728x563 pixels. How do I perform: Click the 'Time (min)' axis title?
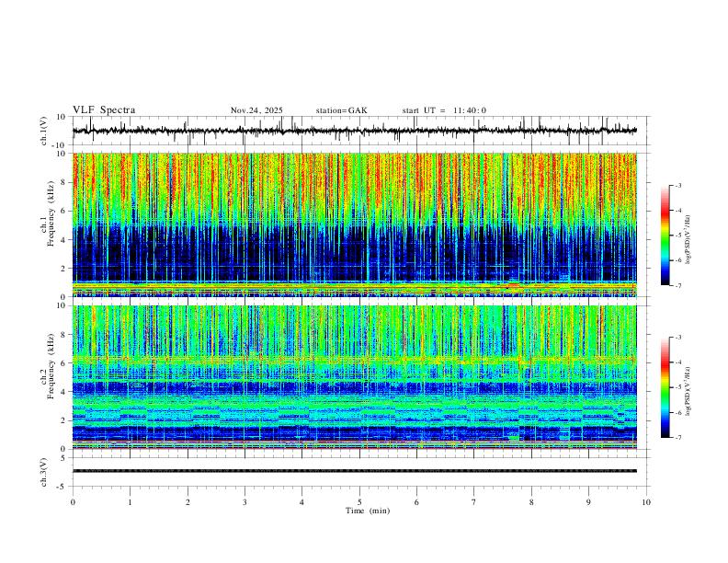click(368, 511)
